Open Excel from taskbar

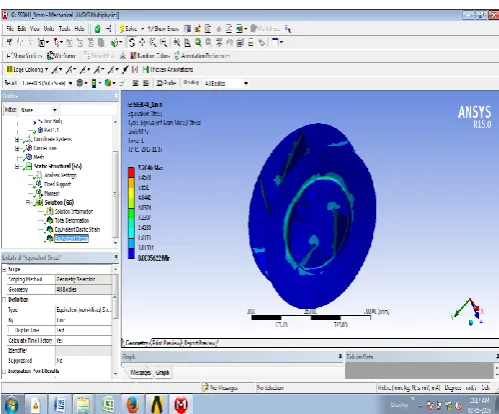click(x=109, y=405)
